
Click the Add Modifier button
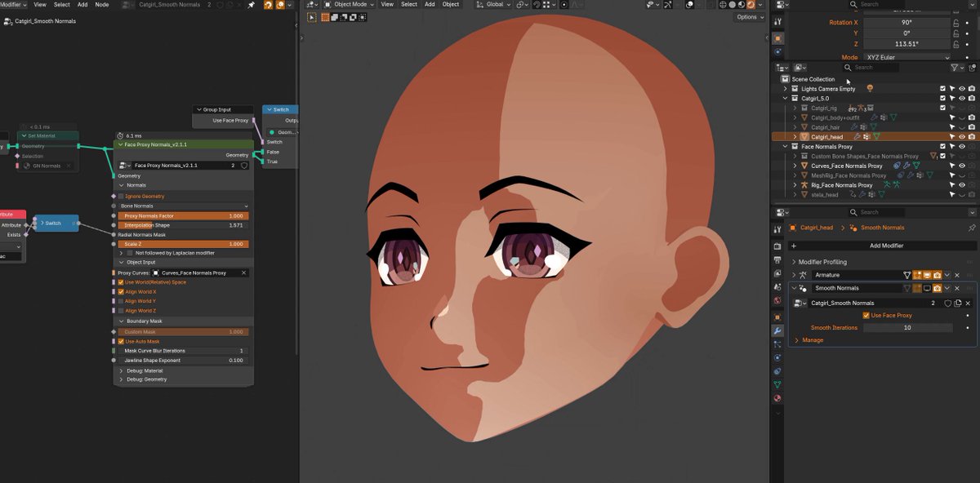(885, 246)
